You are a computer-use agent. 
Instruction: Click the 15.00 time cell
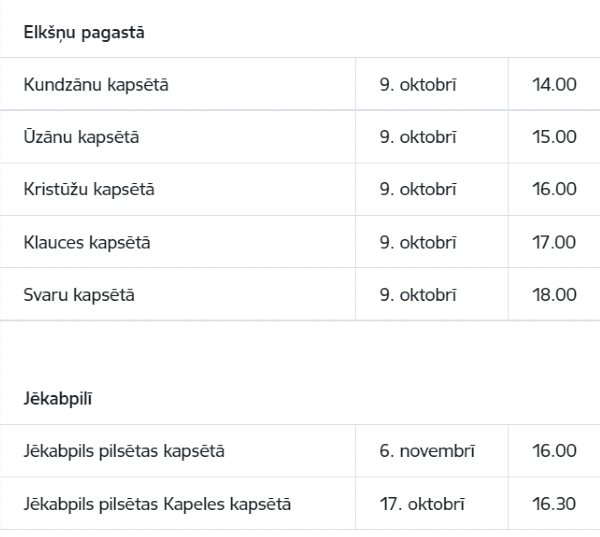coord(554,137)
